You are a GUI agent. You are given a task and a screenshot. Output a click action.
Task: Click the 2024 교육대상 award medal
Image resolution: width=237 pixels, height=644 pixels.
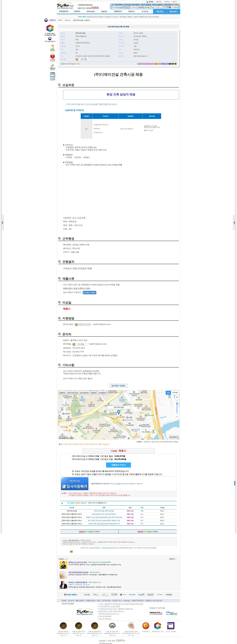pyautogui.click(x=63, y=625)
